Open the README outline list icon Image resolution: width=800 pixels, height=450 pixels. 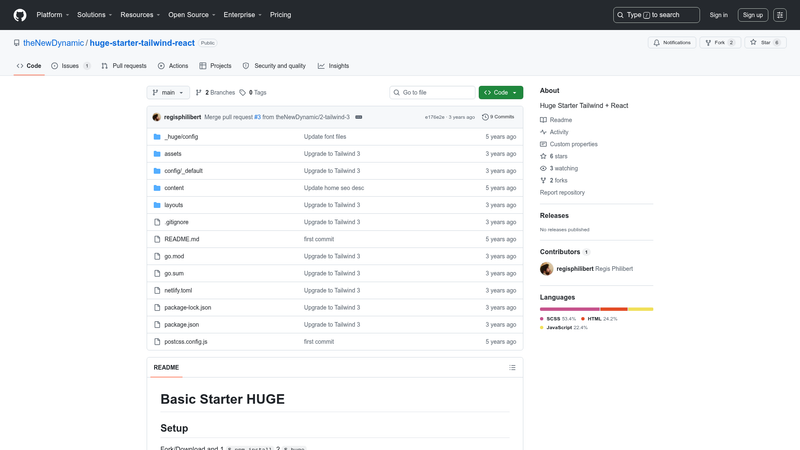(x=512, y=367)
